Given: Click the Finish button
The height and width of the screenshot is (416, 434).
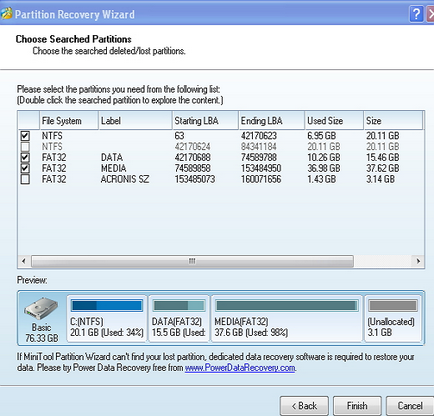Looking at the screenshot, I should click(357, 406).
